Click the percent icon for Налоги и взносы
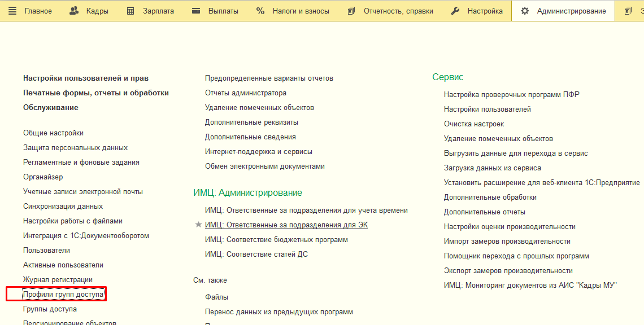644x325 pixels. (x=260, y=10)
